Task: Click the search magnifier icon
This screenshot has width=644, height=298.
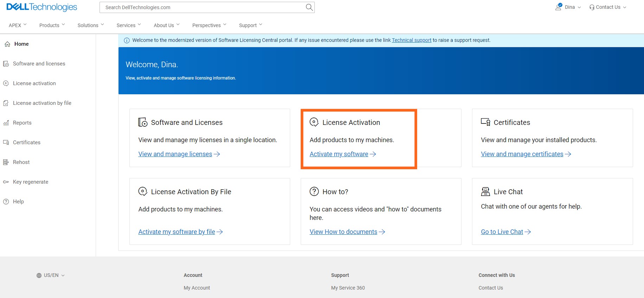Action: pos(309,7)
